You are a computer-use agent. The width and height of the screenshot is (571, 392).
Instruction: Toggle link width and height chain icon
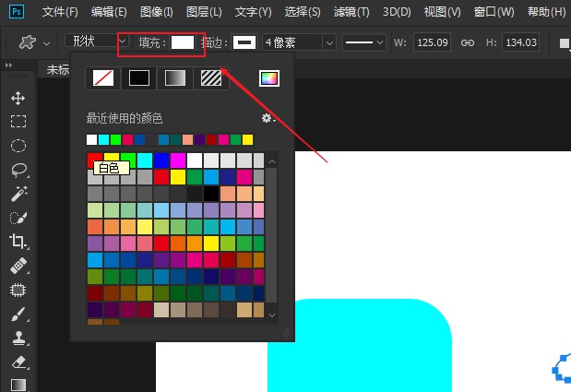(x=468, y=42)
